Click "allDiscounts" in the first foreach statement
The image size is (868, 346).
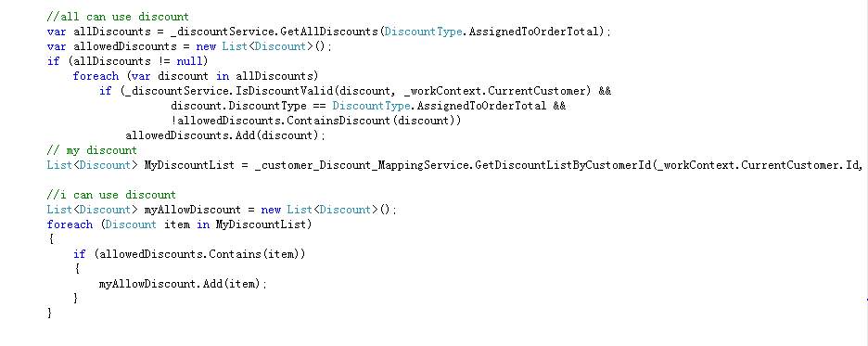(x=274, y=76)
